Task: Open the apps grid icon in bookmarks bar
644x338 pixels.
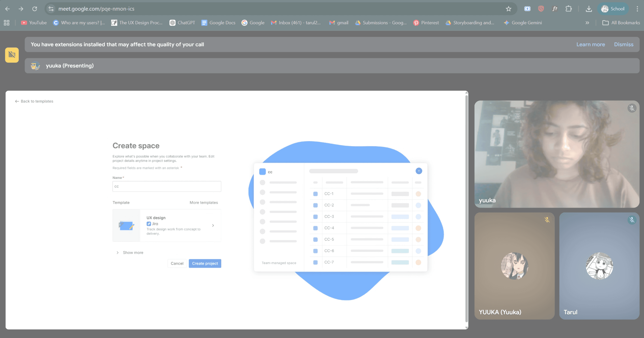Action: [7, 23]
